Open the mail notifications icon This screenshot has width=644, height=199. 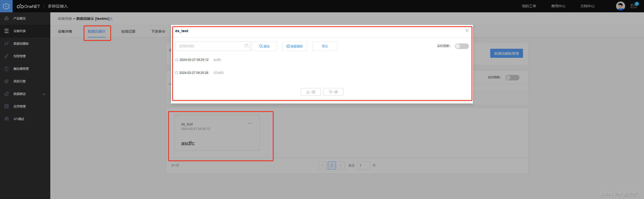(x=633, y=6)
